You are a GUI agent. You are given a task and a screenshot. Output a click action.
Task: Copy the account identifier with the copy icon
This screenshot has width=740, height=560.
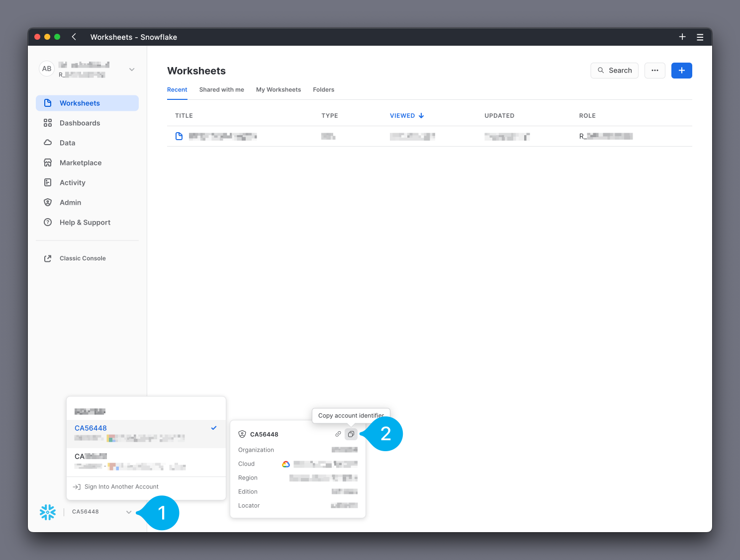[x=351, y=434]
